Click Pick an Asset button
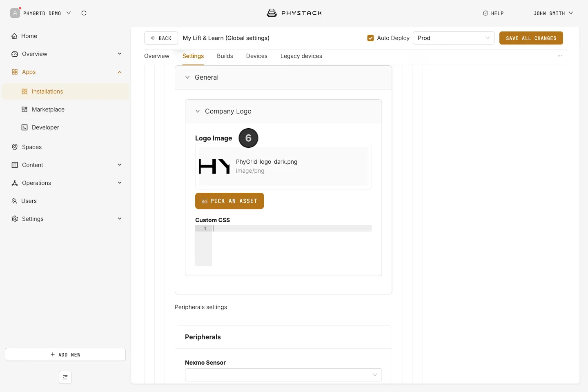The height and width of the screenshot is (392, 588). tap(229, 201)
